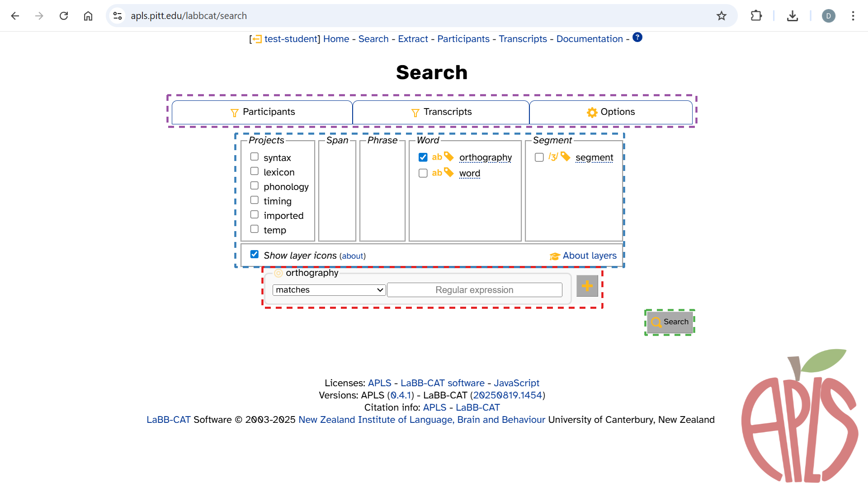Click the APLS apple logo
This screenshot has width=868, height=483.
799,416
